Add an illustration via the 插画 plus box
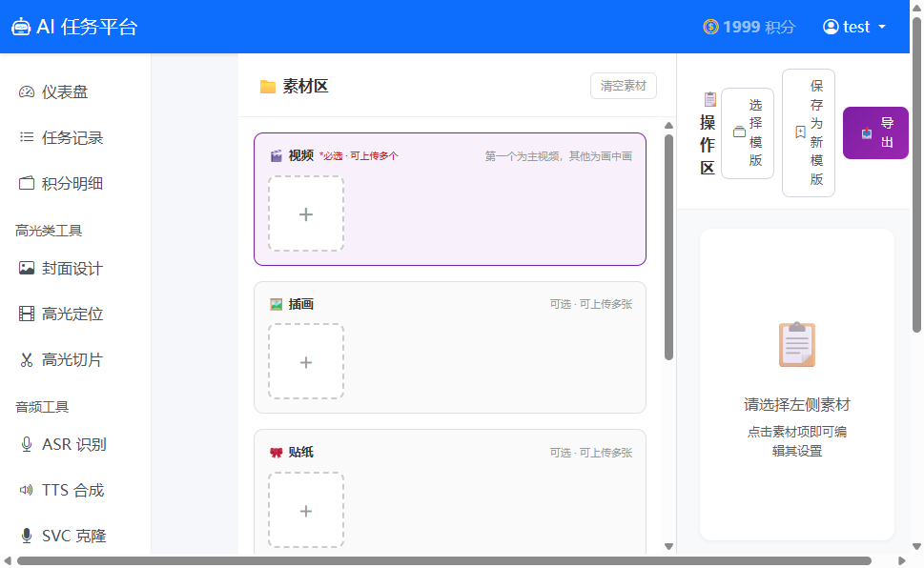The image size is (924, 568). coord(306,362)
